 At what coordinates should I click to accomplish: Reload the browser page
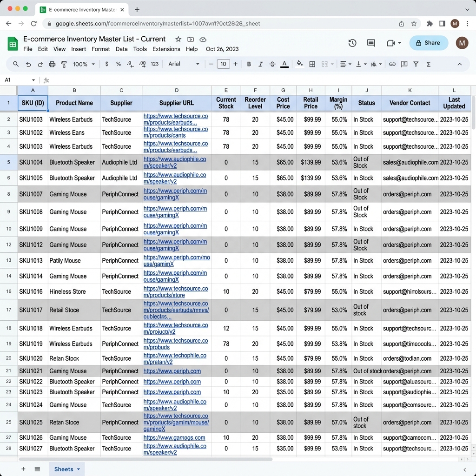33,23
